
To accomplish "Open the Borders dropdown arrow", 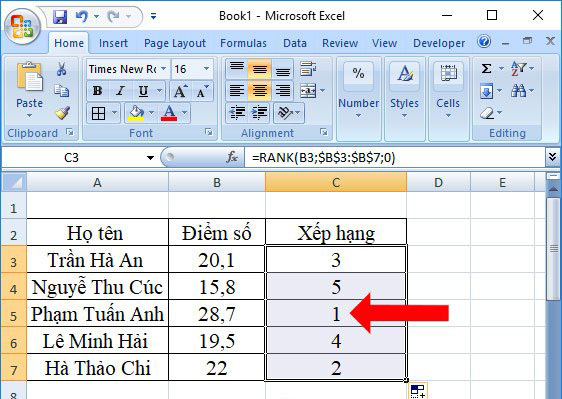I will pyautogui.click(x=114, y=113).
